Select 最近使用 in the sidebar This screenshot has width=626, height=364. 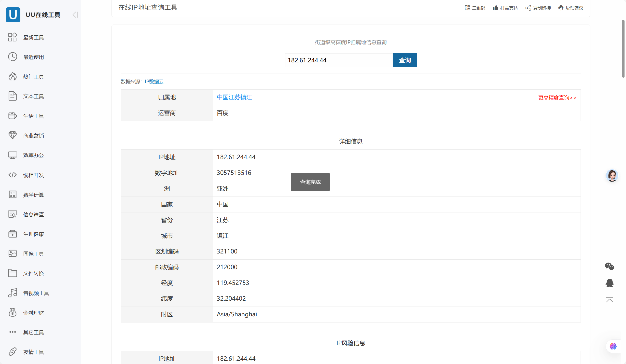point(33,57)
